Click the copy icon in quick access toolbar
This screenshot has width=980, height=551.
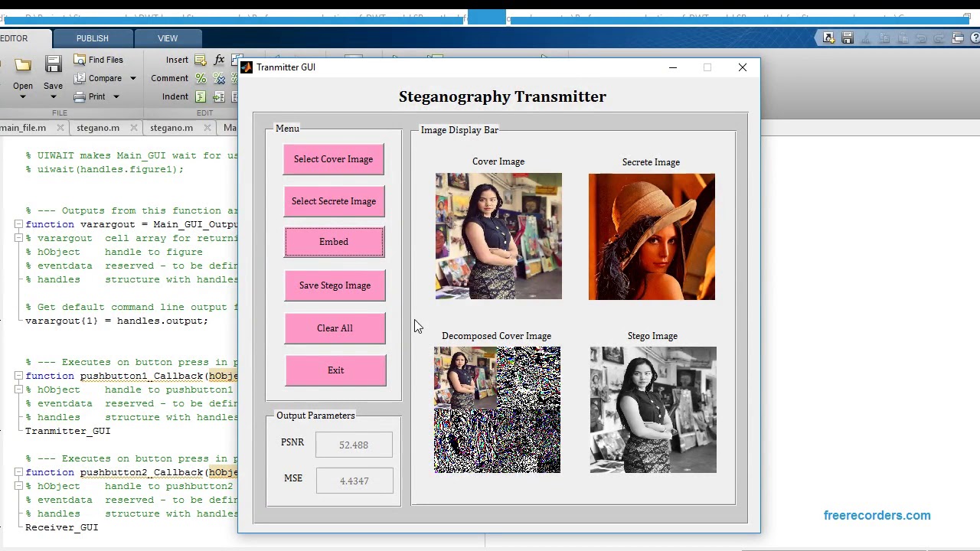884,37
